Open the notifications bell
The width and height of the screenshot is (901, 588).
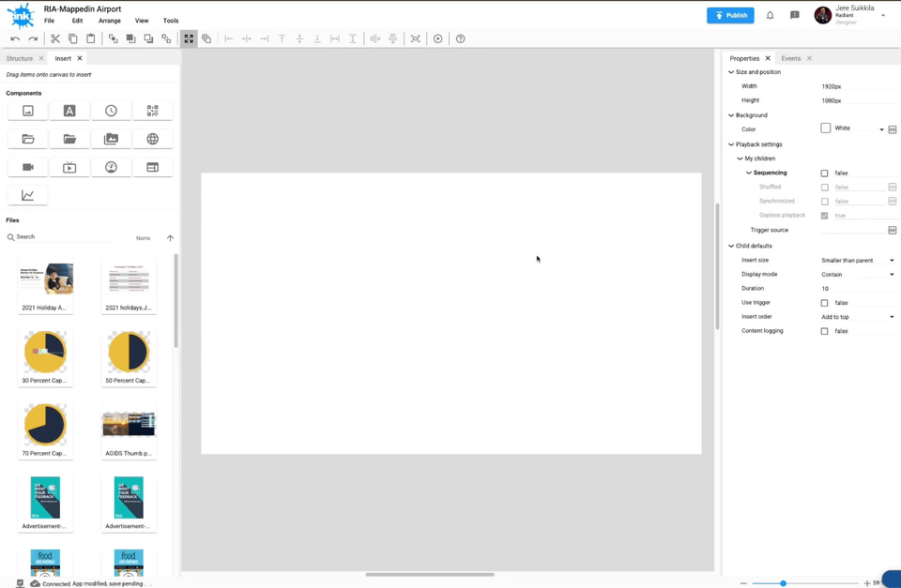pyautogui.click(x=770, y=15)
